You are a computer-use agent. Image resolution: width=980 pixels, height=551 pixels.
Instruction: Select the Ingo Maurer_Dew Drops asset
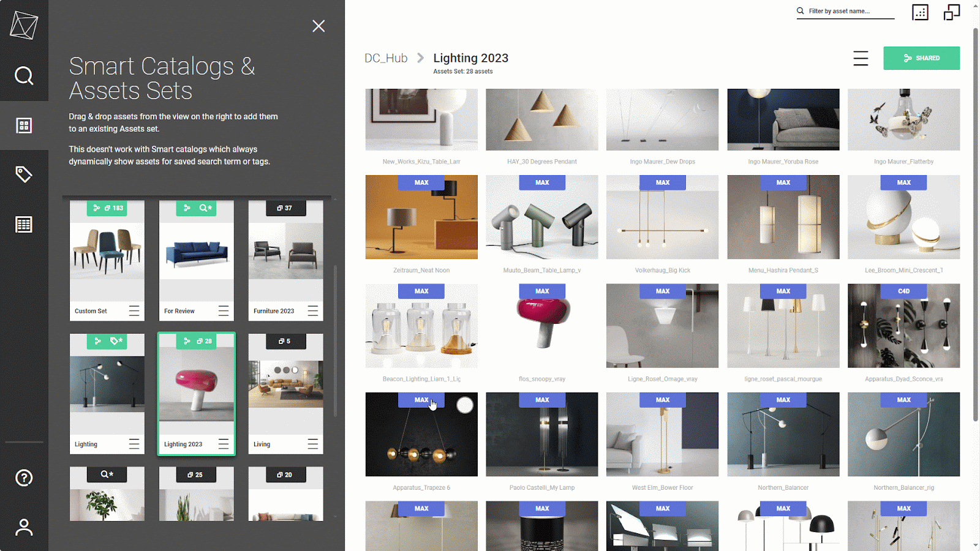click(x=663, y=119)
